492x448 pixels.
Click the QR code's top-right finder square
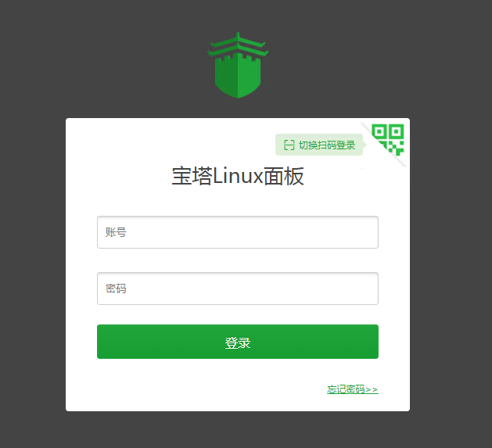[x=397, y=131]
